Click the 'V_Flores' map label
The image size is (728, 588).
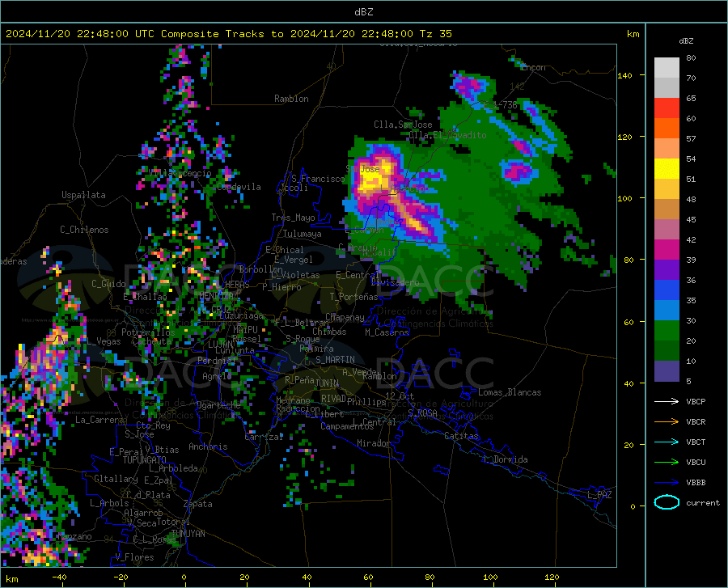(x=134, y=557)
